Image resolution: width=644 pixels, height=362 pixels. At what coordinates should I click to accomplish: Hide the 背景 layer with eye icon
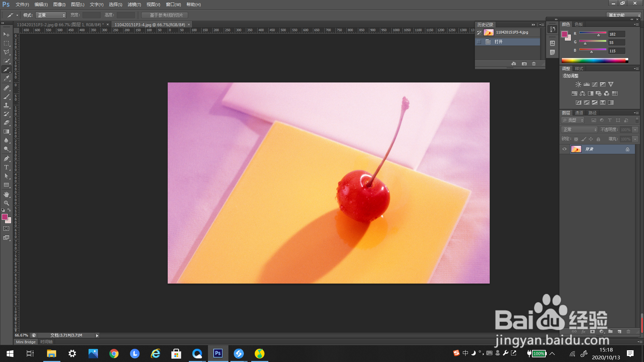tap(565, 149)
